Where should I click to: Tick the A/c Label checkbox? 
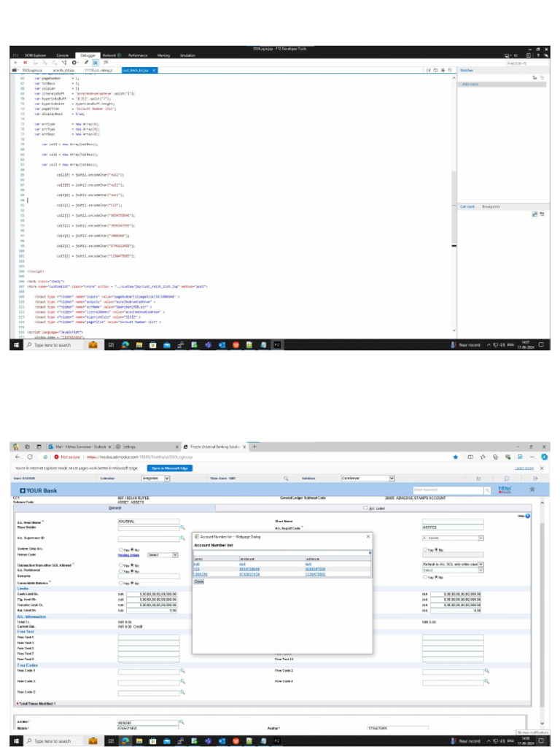click(x=366, y=508)
